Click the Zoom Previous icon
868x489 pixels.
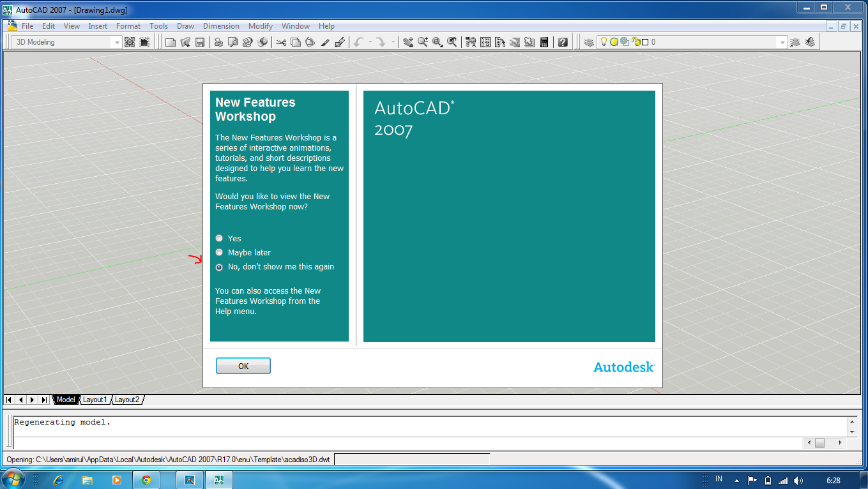[452, 42]
